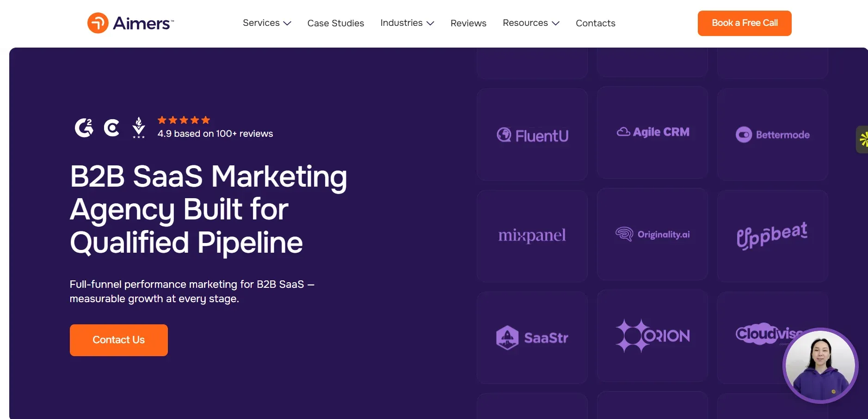
Task: Open the video greeting avatar bubble
Action: [820, 365]
